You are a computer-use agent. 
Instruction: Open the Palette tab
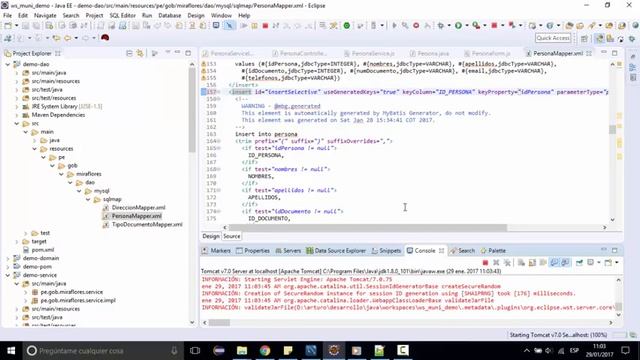[493, 251]
